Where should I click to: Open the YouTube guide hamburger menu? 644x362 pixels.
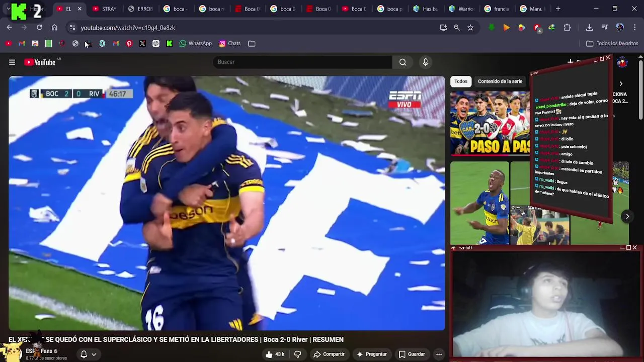coord(12,62)
